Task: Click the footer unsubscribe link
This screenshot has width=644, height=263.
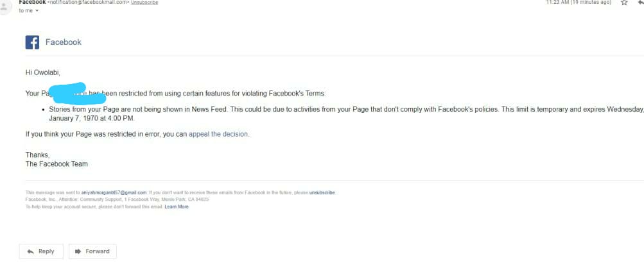Action: click(x=322, y=192)
